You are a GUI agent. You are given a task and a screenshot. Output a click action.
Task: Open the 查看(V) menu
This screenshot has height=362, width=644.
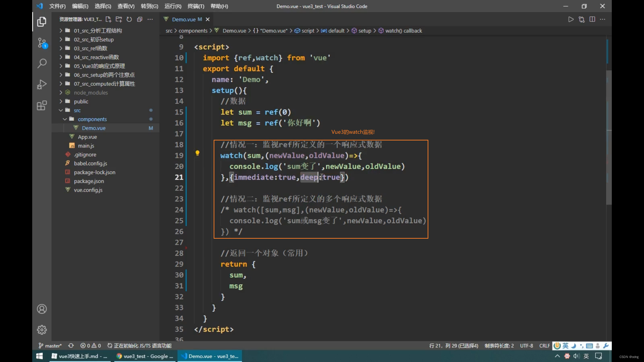[126, 6]
